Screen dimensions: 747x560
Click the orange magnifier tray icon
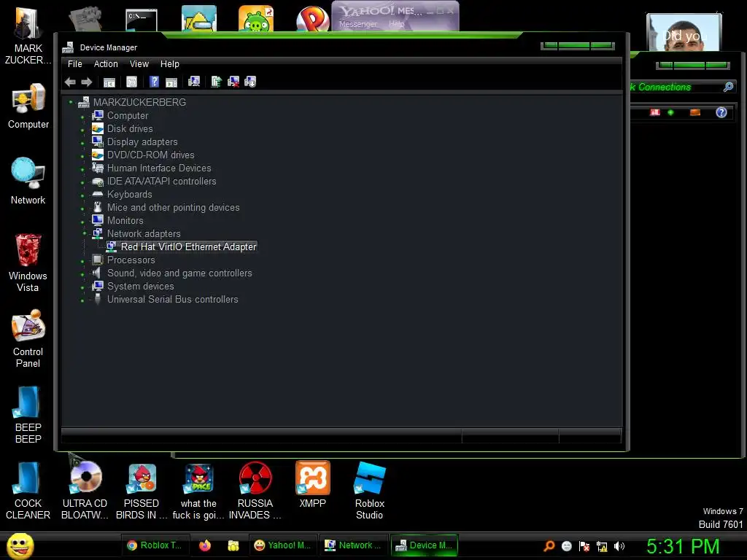[549, 545]
